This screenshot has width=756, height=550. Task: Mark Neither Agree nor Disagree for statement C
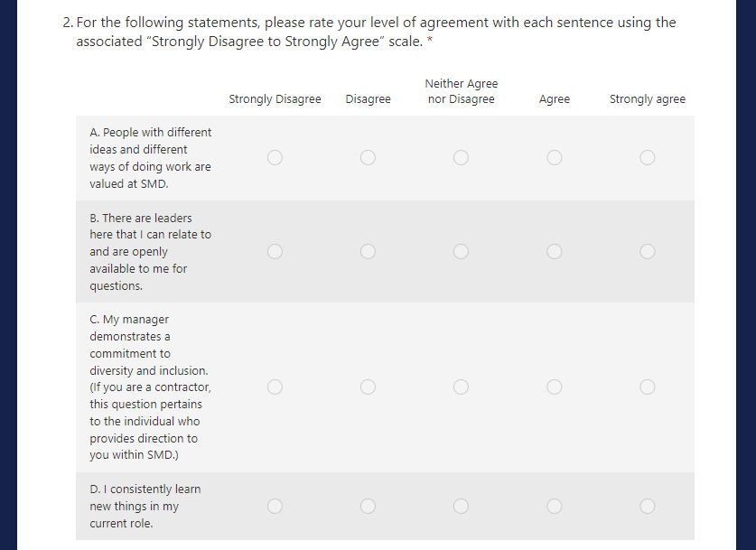(x=461, y=387)
